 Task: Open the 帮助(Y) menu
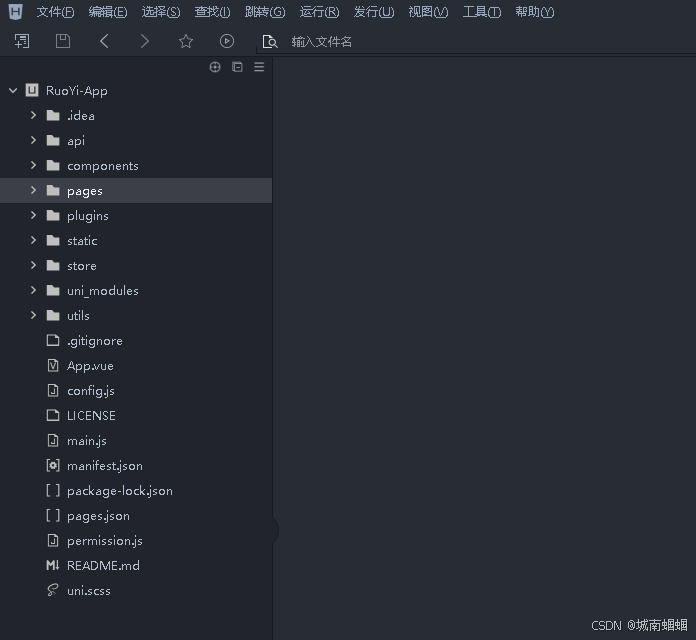coord(534,12)
